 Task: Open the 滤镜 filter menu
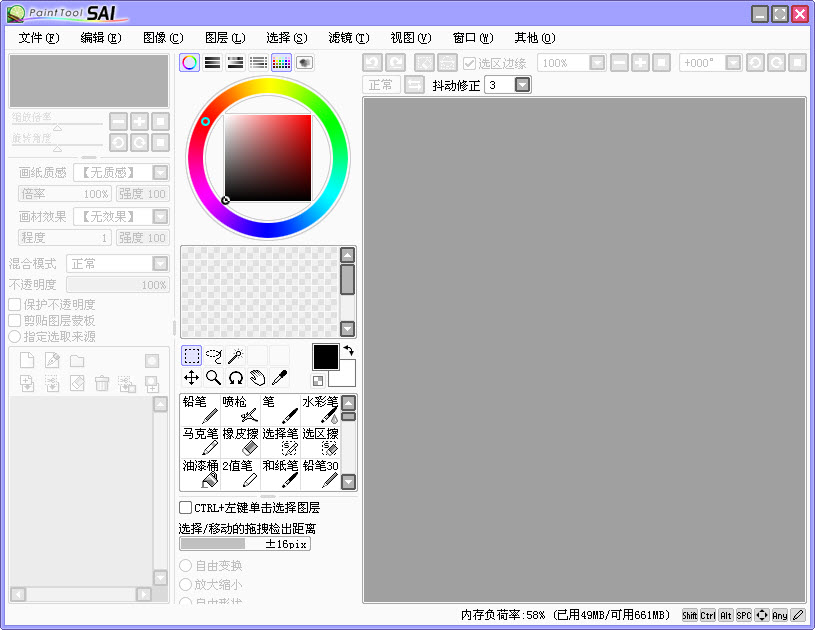coord(347,38)
